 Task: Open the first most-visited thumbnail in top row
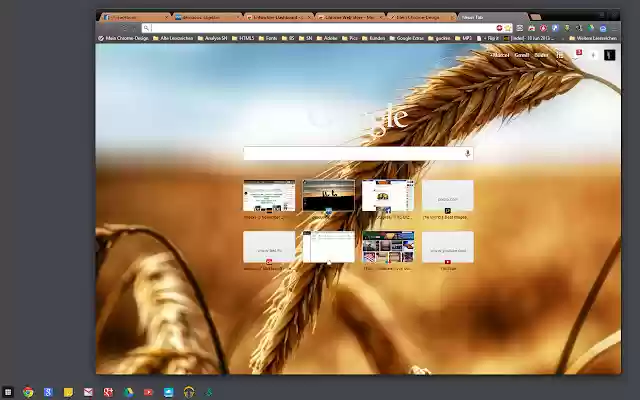click(269, 196)
